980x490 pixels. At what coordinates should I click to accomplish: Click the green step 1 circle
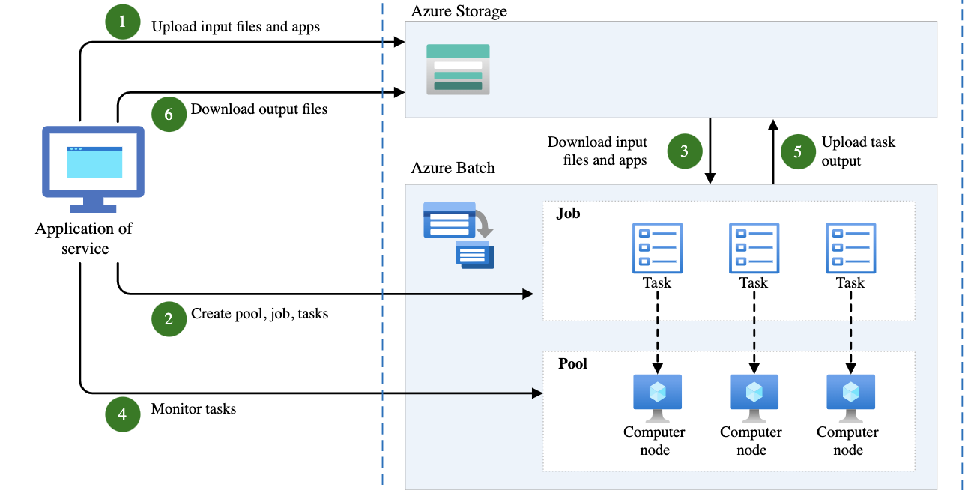click(123, 22)
